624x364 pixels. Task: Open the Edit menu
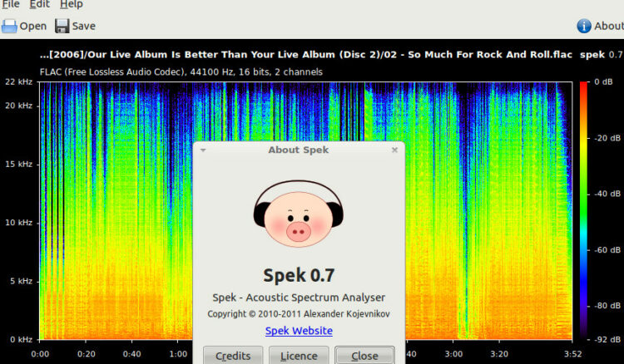pyautogui.click(x=40, y=4)
